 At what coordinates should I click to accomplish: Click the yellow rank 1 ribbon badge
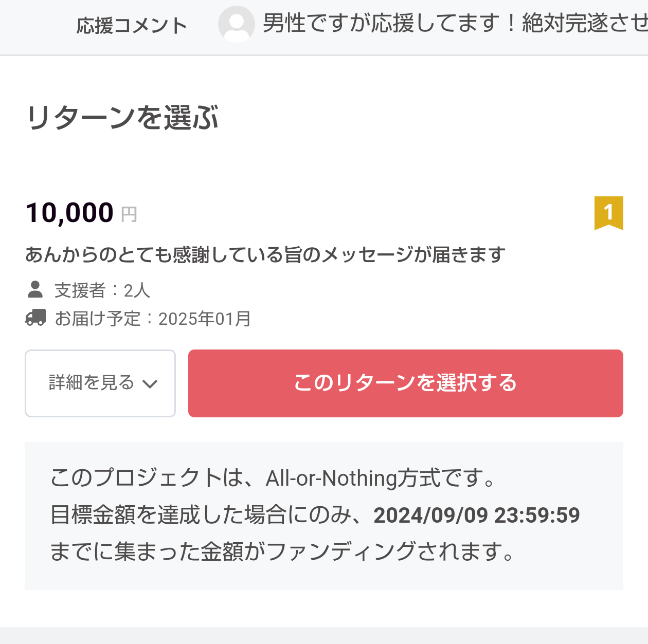click(608, 212)
